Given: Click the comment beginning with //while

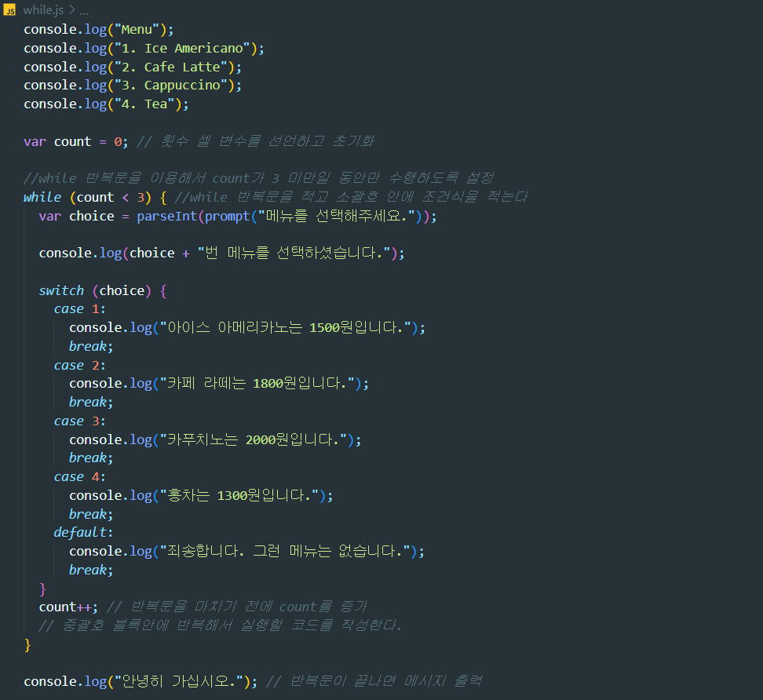Looking at the screenshot, I should [x=259, y=178].
